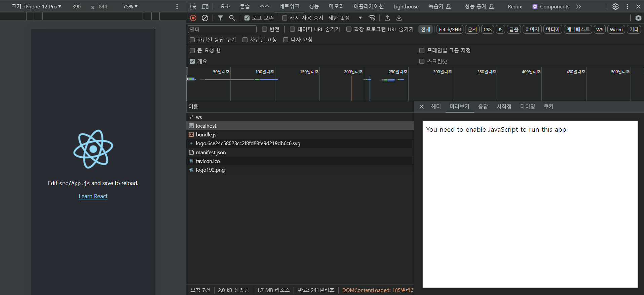Uncheck the 개요 overview checkbox

(x=192, y=61)
